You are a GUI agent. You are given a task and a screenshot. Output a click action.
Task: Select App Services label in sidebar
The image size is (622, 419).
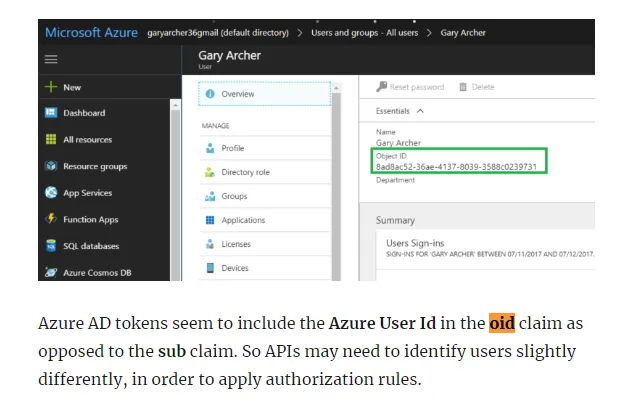[x=87, y=193]
